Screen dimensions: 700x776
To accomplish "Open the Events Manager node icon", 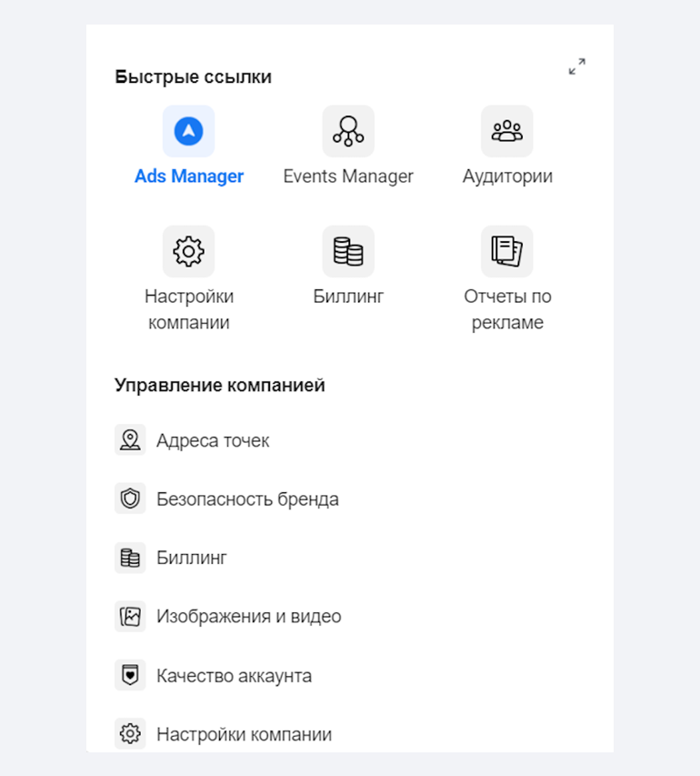I will coord(348,131).
